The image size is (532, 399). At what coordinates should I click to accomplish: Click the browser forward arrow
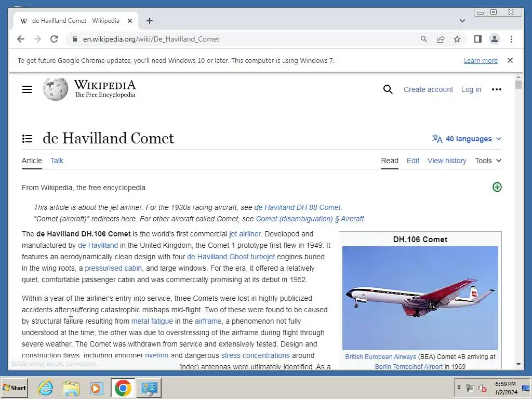point(37,39)
